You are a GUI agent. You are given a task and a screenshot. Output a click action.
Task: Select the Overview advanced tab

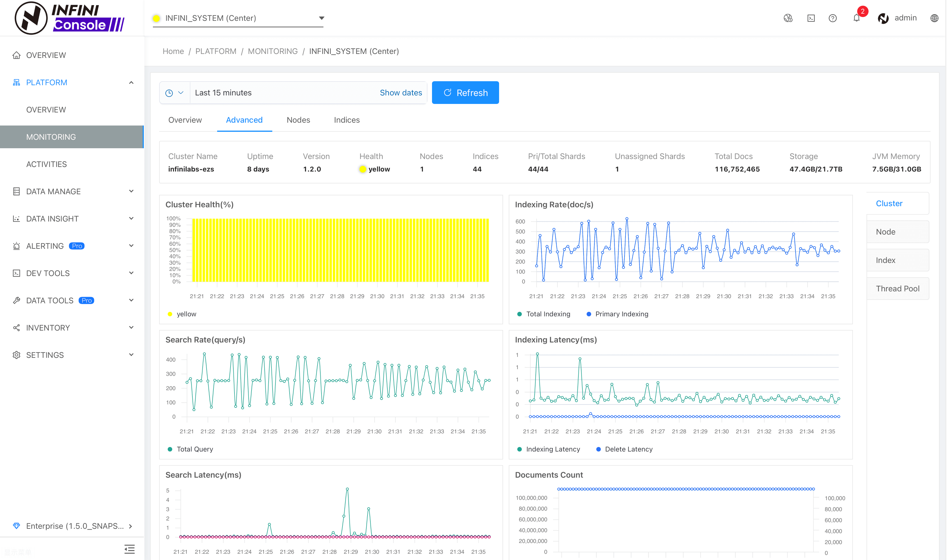click(185, 120)
